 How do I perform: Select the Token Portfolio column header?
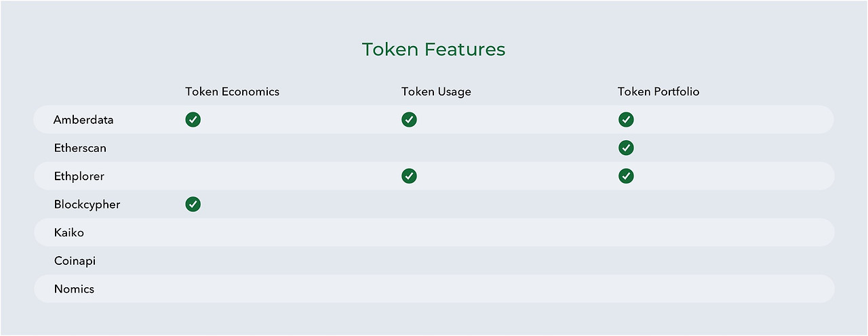click(658, 91)
